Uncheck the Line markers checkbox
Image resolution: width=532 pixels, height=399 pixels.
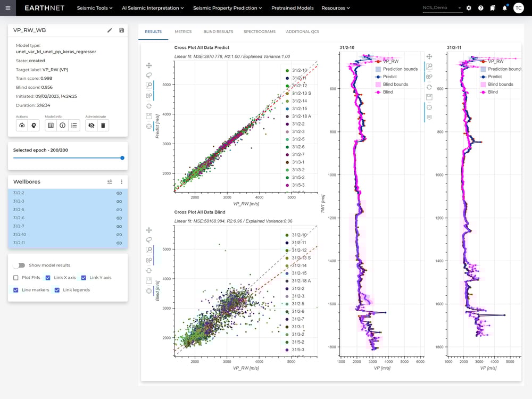[x=15, y=290]
